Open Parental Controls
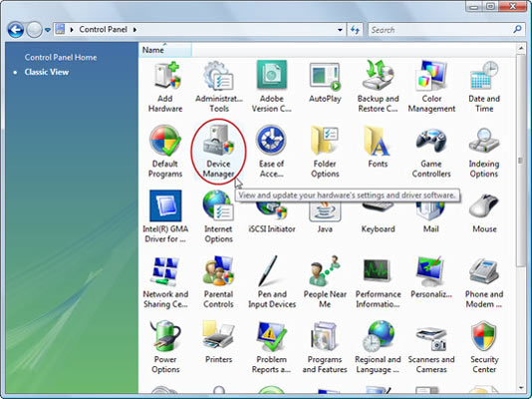The width and height of the screenshot is (532, 399). pyautogui.click(x=218, y=282)
